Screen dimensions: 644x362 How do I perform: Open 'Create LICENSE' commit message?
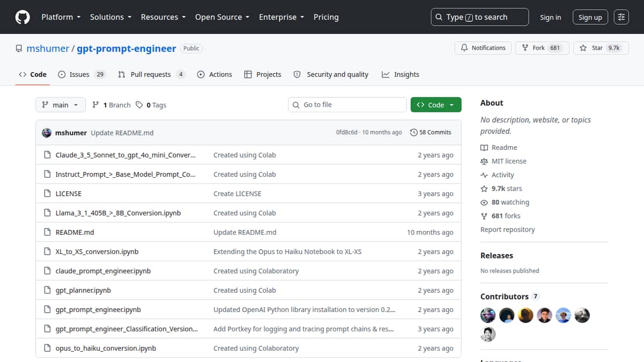237,194
